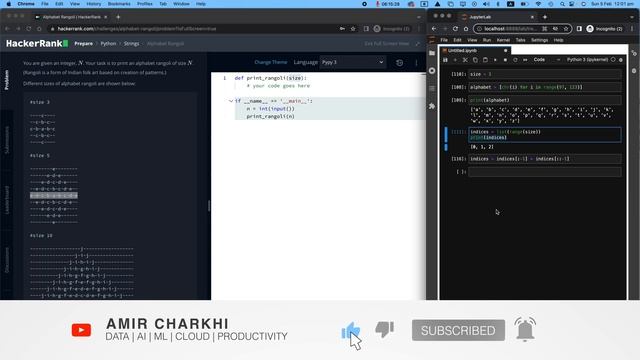Open Incognito profile in JupyterLab window
The image size is (640, 360).
coord(604,29)
